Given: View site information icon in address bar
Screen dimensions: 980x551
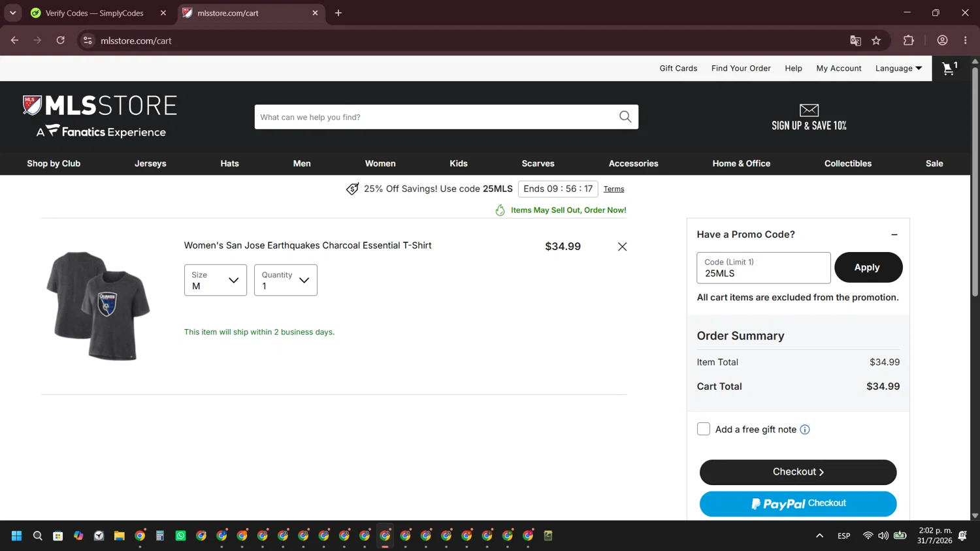Looking at the screenshot, I should click(88, 40).
